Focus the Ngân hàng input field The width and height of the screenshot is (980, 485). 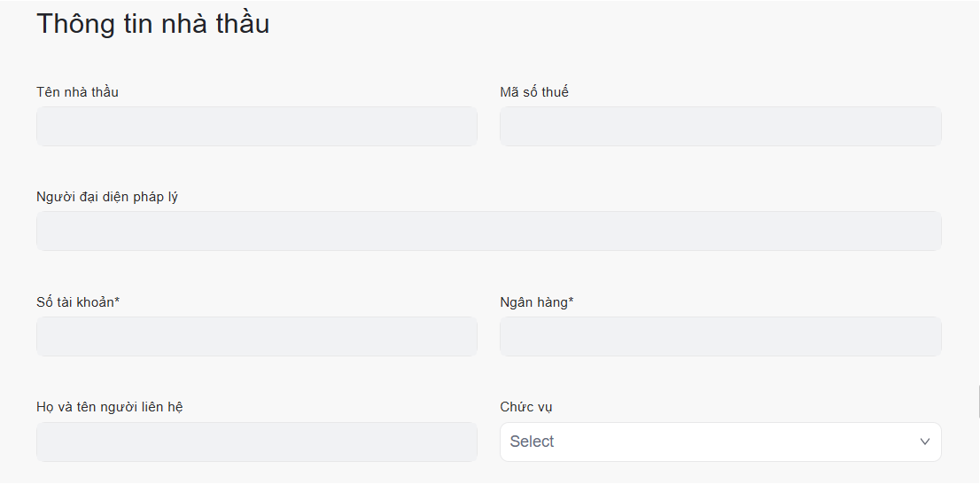pos(719,337)
